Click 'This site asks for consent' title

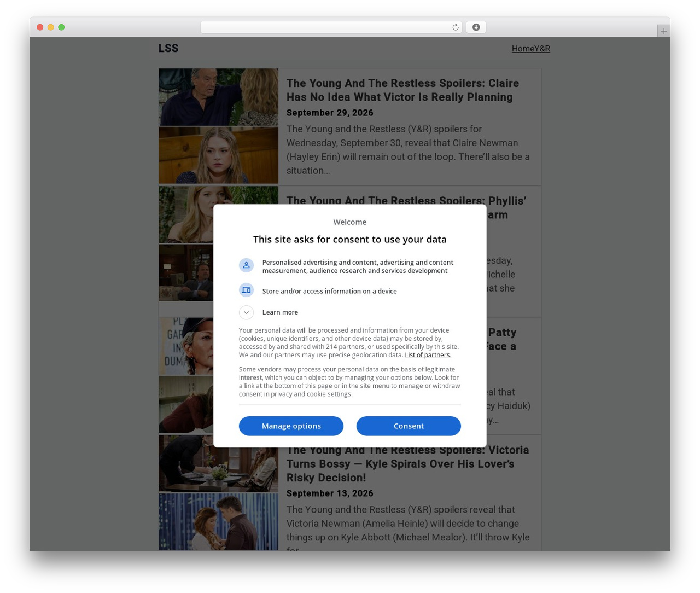(350, 239)
